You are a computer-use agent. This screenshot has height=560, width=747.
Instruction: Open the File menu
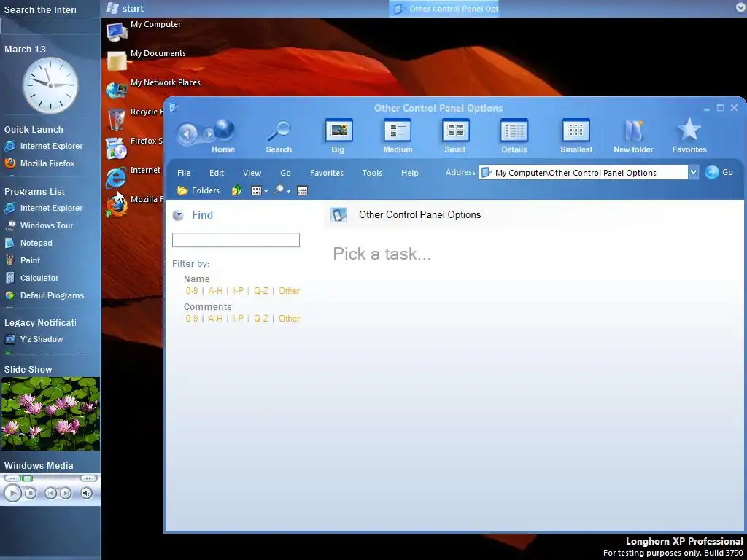tap(184, 173)
